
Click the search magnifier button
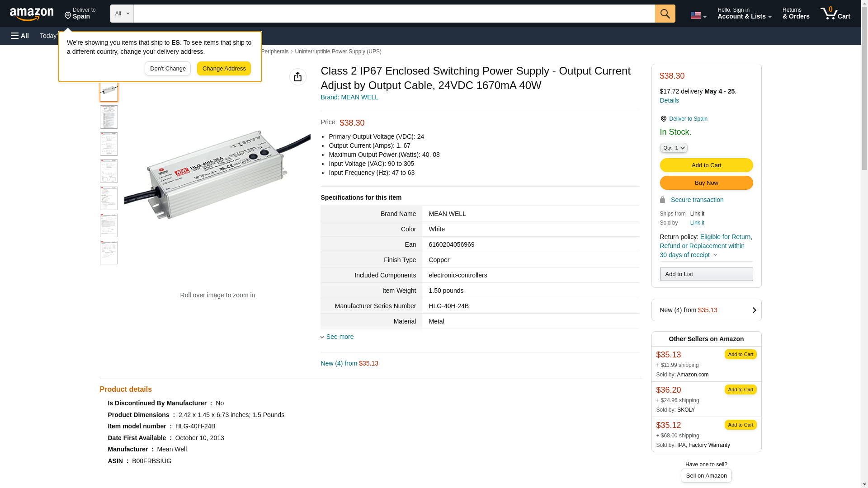click(x=665, y=14)
